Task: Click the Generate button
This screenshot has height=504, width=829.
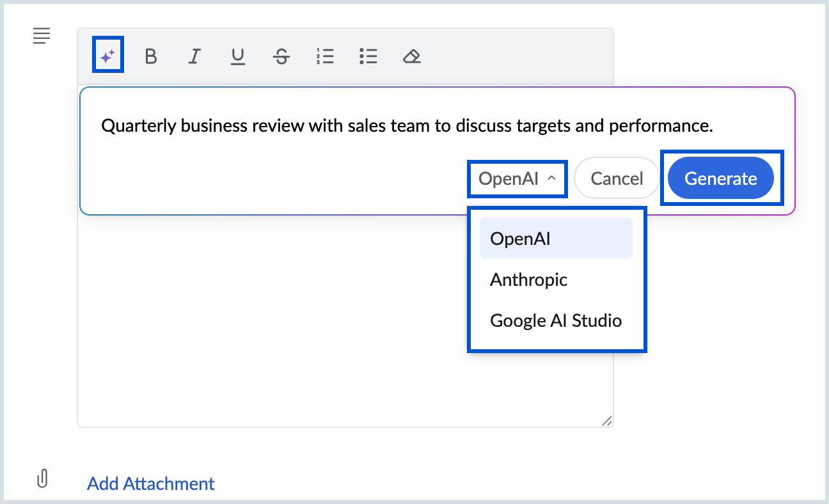Action: pos(721,178)
